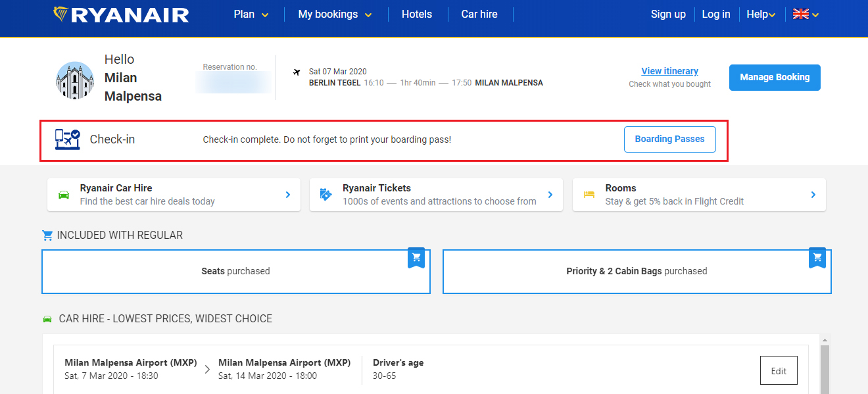This screenshot has height=394, width=868.
Task: Click '1000s of events and attractions' description text
Action: tap(439, 201)
